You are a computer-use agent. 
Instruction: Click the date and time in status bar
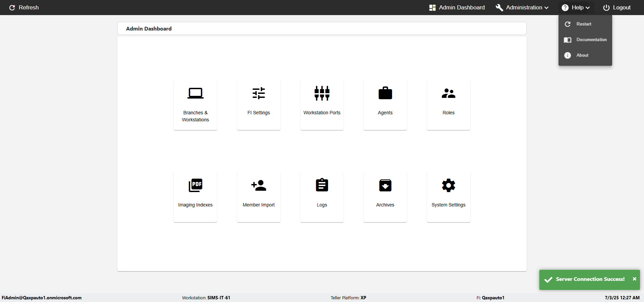622,298
